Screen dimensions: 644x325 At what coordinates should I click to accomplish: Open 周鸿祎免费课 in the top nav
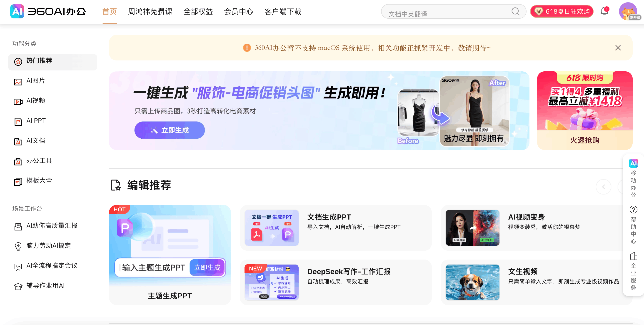[x=150, y=12]
